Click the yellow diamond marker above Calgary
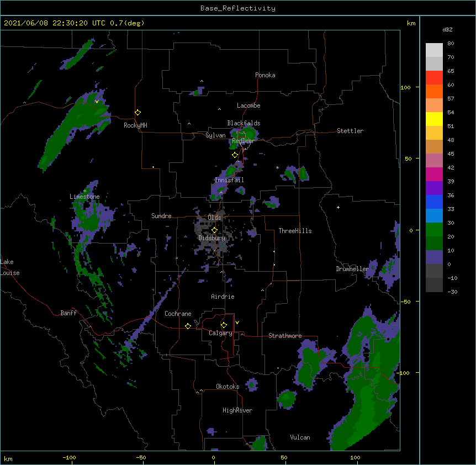 [224, 325]
